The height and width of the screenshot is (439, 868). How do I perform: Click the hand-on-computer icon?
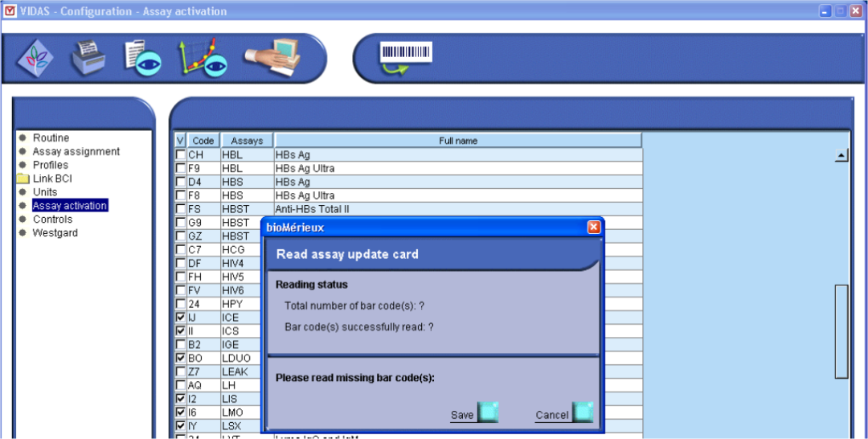click(x=272, y=59)
